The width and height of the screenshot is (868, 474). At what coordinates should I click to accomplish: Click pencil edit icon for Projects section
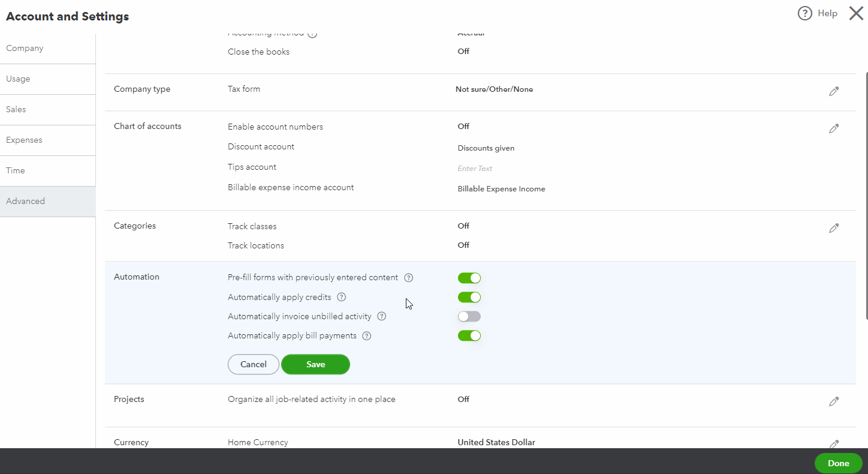coord(834,401)
